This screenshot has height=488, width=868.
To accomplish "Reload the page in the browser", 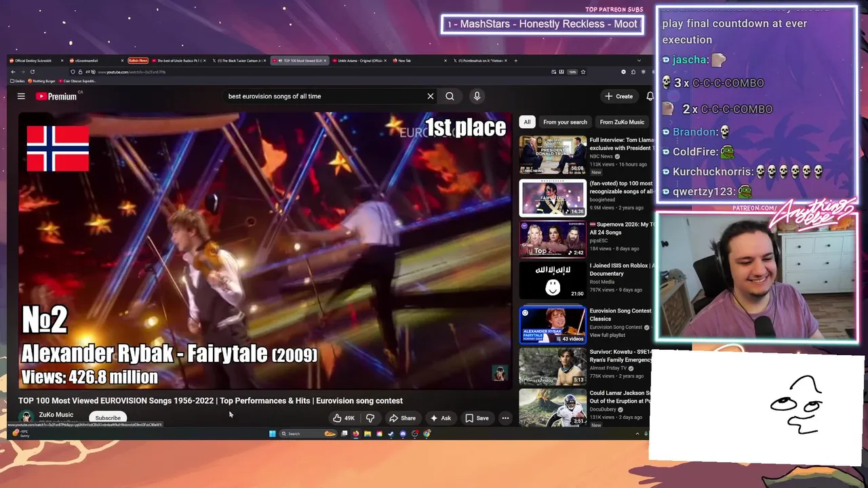I will point(33,72).
